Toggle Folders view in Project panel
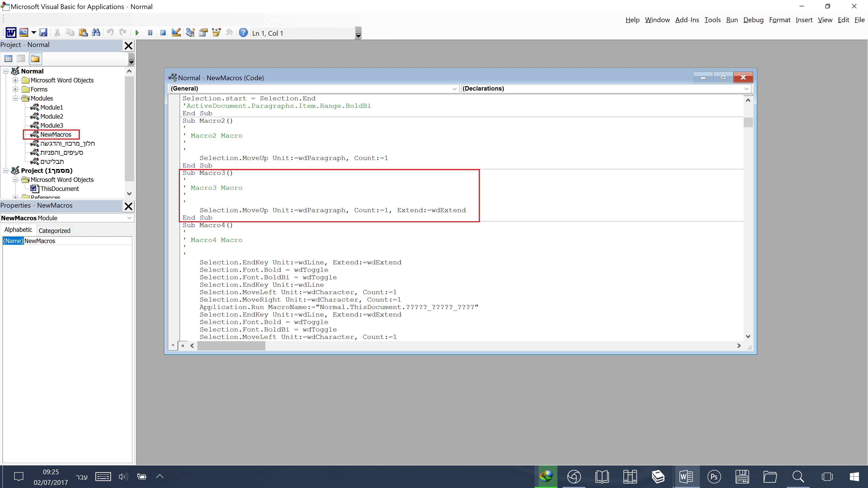 (x=35, y=59)
